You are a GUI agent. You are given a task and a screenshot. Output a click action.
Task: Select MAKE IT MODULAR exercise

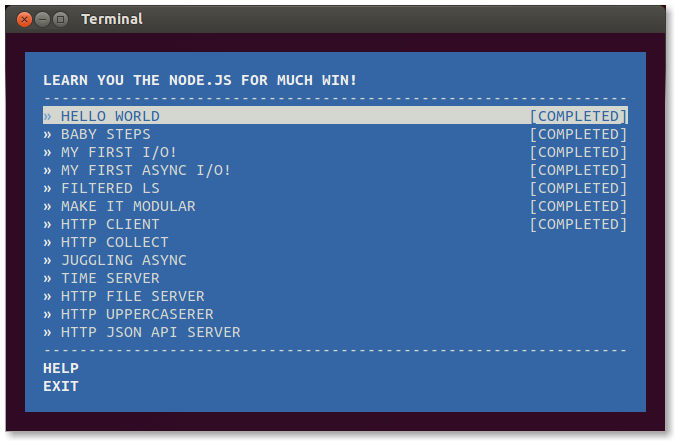point(335,206)
